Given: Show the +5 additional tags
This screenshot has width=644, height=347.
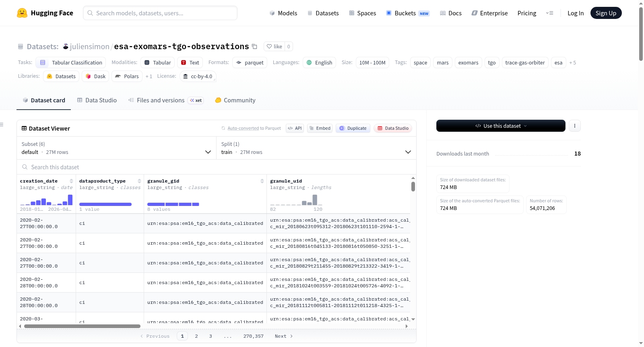Looking at the screenshot, I should coord(572,62).
